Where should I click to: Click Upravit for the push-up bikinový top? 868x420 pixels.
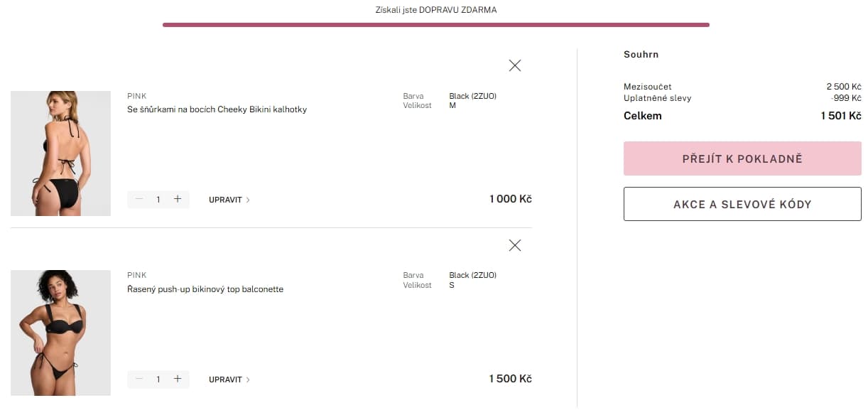pyautogui.click(x=229, y=379)
